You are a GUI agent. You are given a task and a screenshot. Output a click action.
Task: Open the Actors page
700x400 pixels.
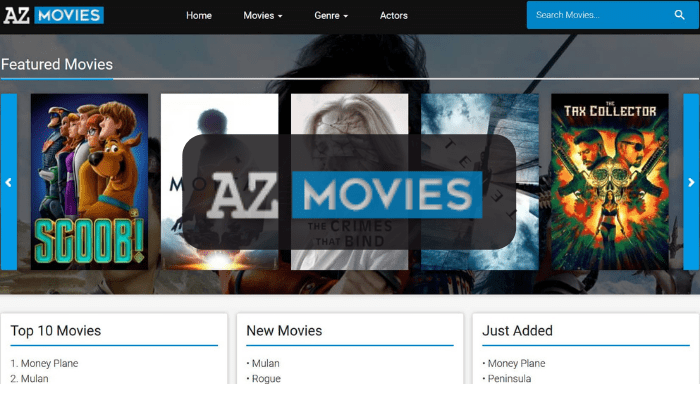point(393,16)
